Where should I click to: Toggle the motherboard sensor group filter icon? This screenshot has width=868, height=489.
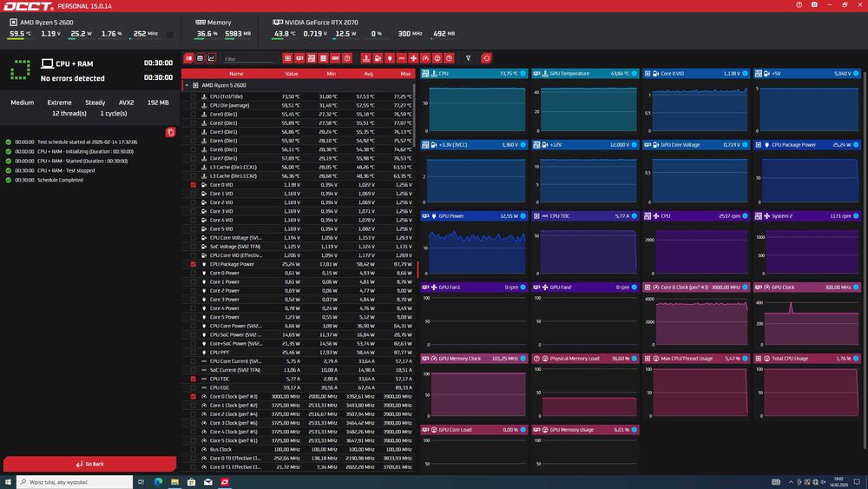[312, 58]
